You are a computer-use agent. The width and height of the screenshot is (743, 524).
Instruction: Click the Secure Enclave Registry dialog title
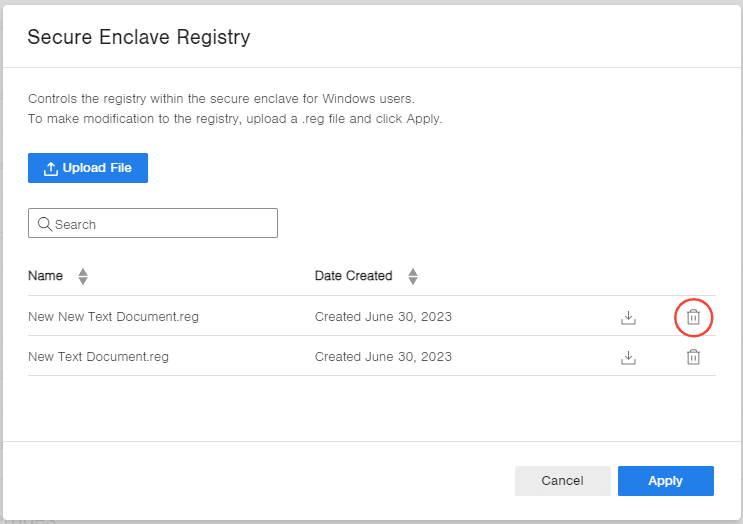138,38
